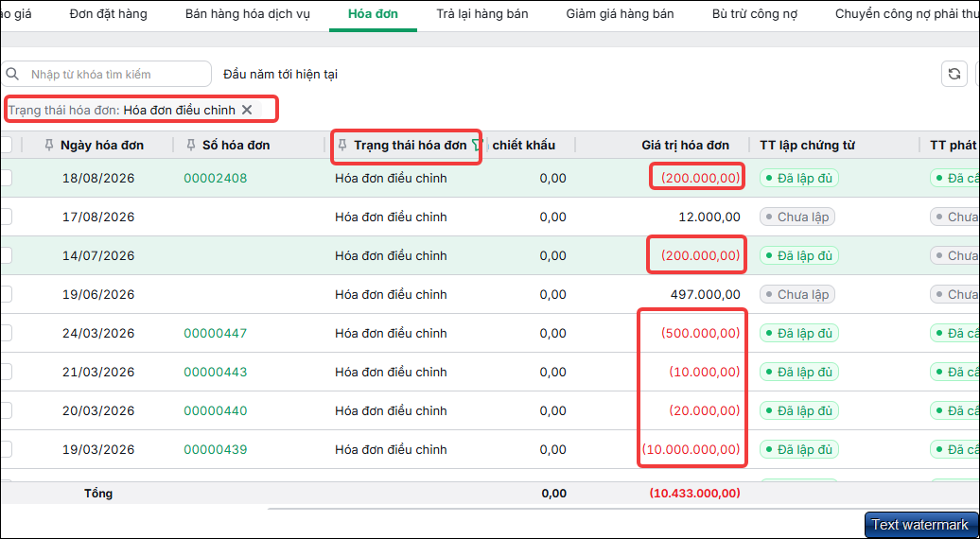
Task: Click Chưa lập badge in 17/08/2026 row
Action: pyautogui.click(x=796, y=217)
